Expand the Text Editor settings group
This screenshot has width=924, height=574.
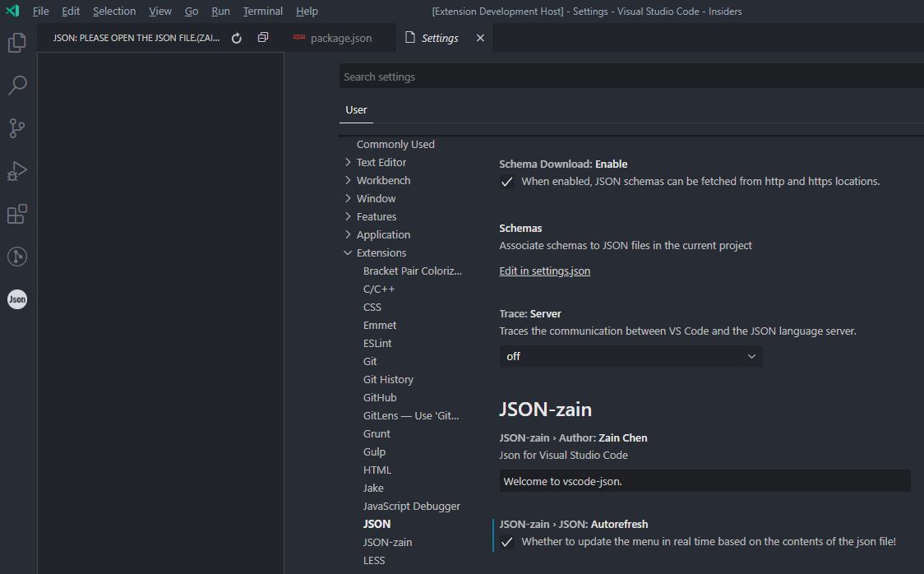[x=348, y=162]
